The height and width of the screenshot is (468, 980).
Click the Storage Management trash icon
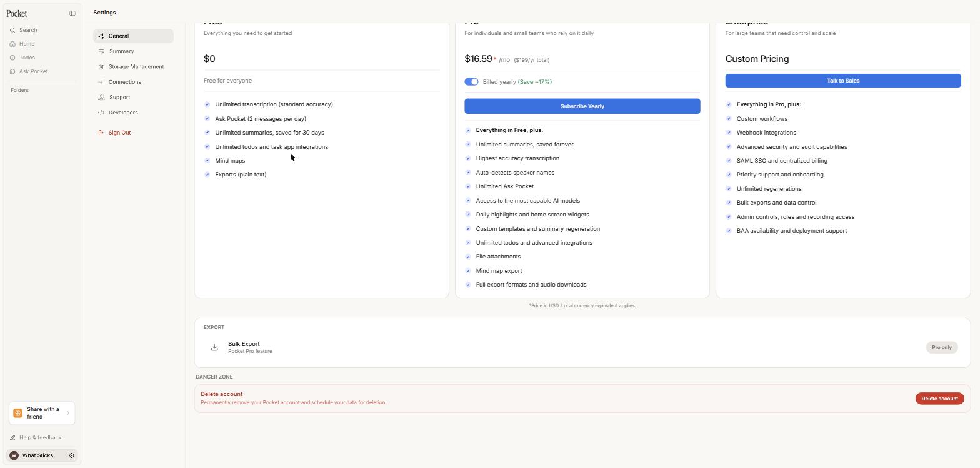[x=101, y=66]
